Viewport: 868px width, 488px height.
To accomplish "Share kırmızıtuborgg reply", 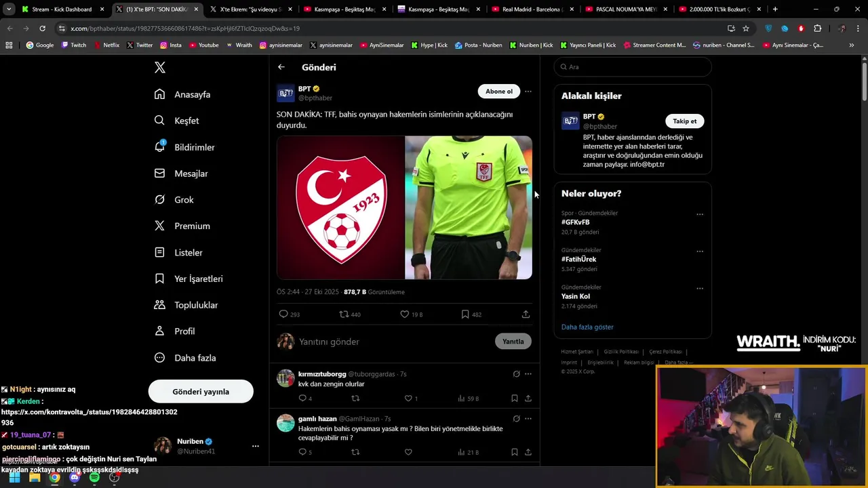I will [x=528, y=399].
